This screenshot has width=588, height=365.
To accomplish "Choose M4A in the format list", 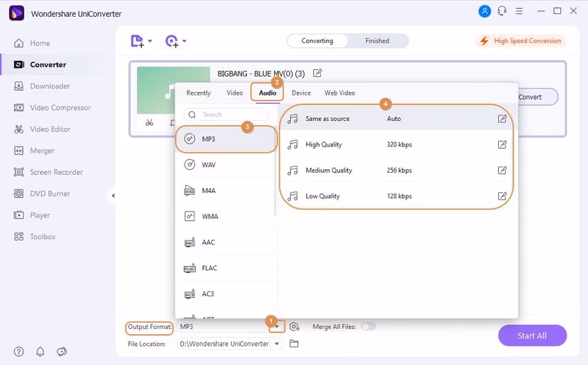I will click(x=226, y=191).
